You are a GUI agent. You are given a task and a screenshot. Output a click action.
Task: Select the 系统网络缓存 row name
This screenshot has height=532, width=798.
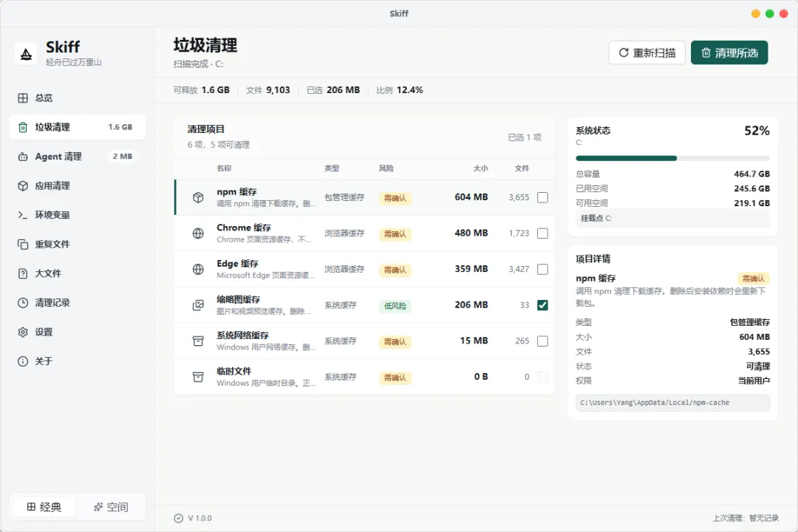coord(243,335)
